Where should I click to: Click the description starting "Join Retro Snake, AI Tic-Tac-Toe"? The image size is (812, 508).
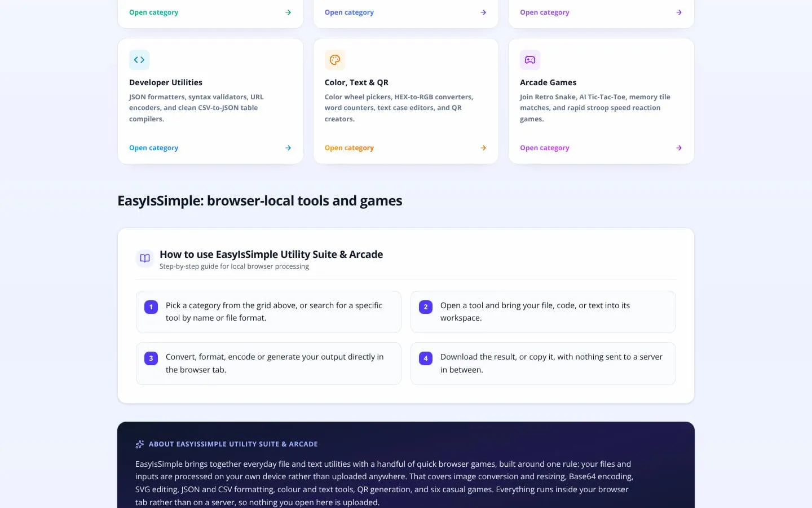(595, 108)
